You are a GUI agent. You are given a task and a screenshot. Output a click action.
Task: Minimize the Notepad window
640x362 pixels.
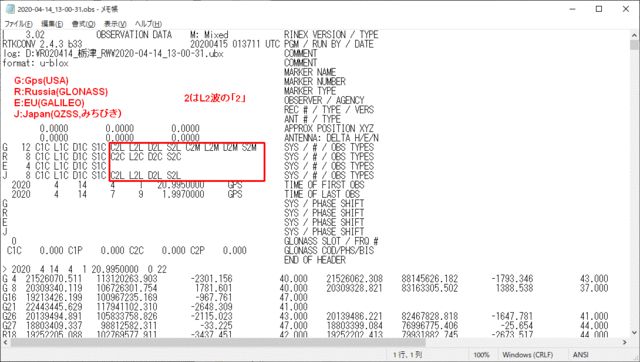tap(572, 9)
